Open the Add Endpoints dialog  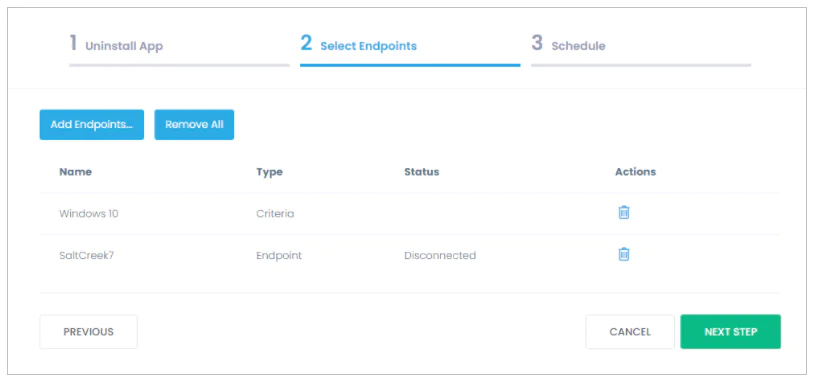click(92, 125)
